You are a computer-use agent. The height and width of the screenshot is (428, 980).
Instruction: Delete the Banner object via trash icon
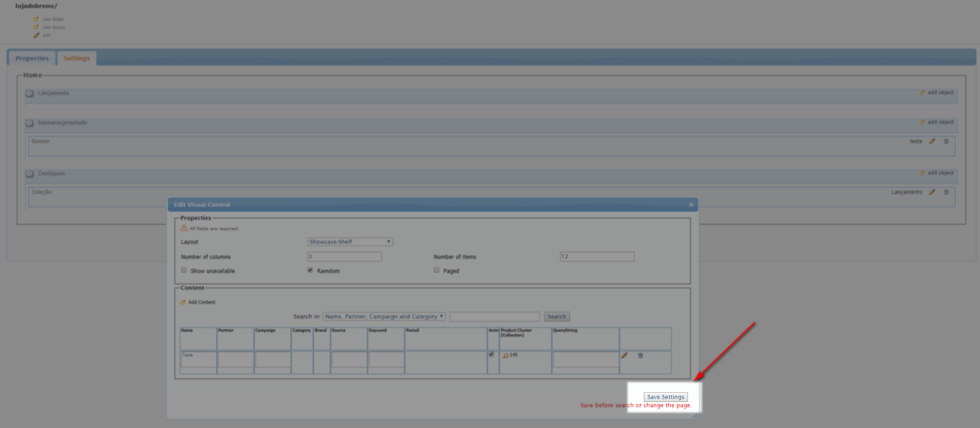(x=946, y=141)
